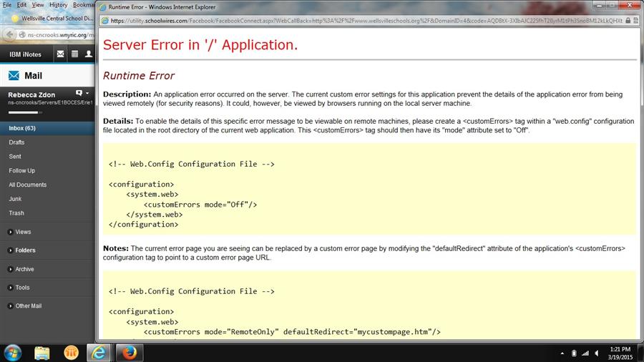Click the 'Notes:' bold label
Viewport: 644px width, 362px height.
pos(115,248)
